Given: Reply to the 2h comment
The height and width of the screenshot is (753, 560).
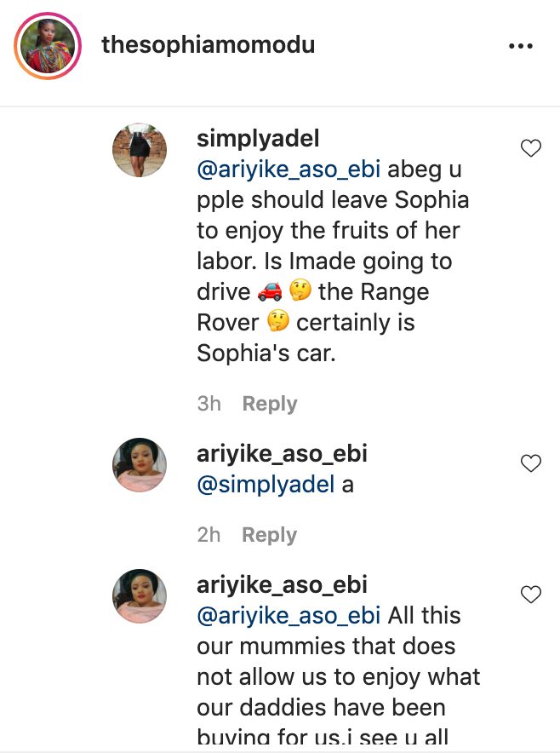Looking at the screenshot, I should [x=270, y=535].
